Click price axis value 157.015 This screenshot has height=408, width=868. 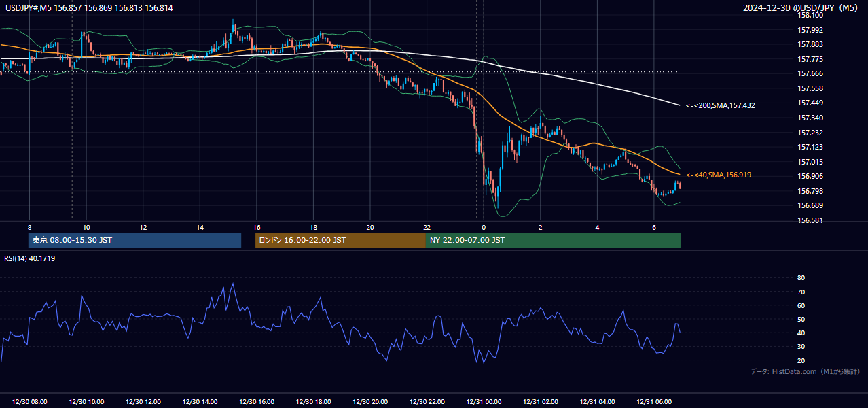(810, 162)
